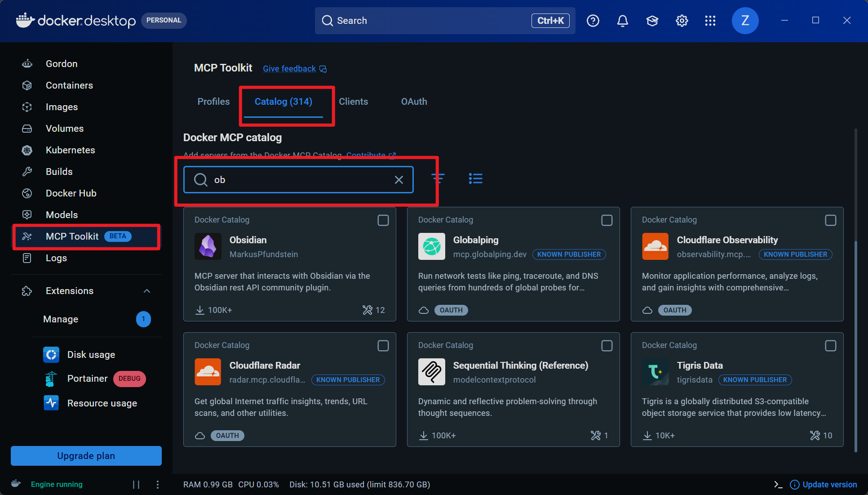This screenshot has height=495, width=868.
Task: Switch catalog to list view
Action: (476, 178)
